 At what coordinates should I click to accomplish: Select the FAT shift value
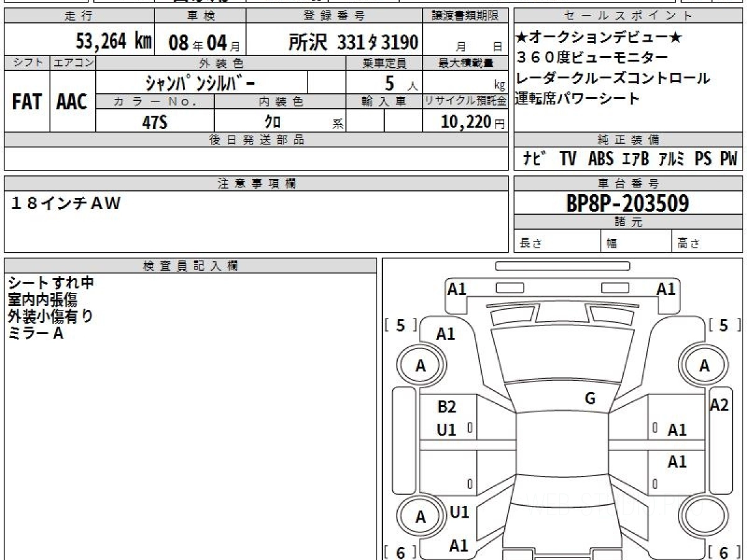pos(27,102)
